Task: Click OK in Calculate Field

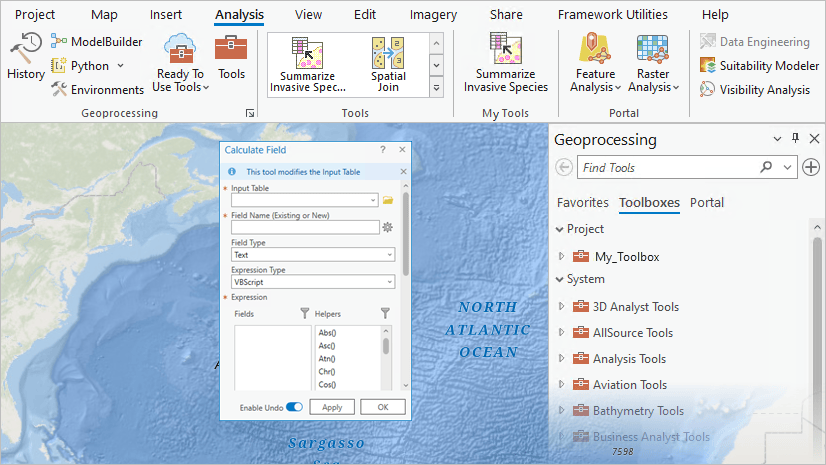Action: [x=383, y=407]
